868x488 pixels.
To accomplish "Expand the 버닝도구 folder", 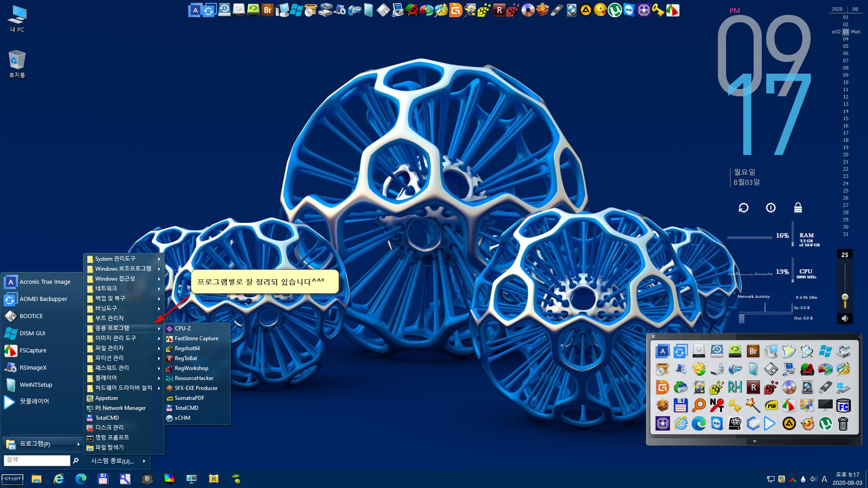I will click(x=124, y=309).
